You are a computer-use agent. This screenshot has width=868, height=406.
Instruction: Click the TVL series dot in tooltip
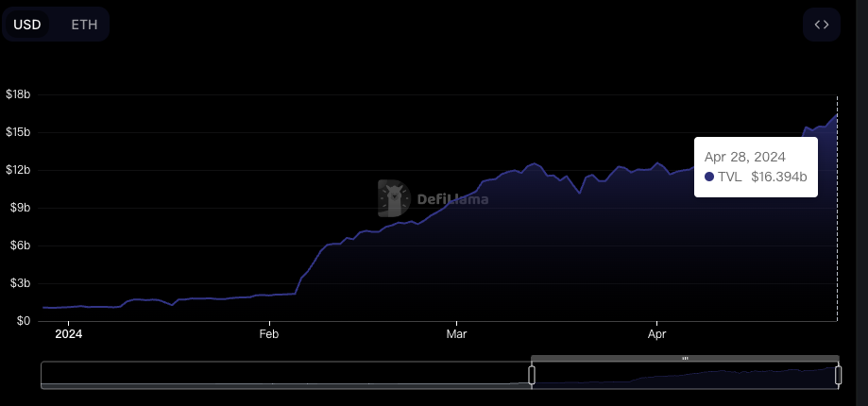click(709, 177)
